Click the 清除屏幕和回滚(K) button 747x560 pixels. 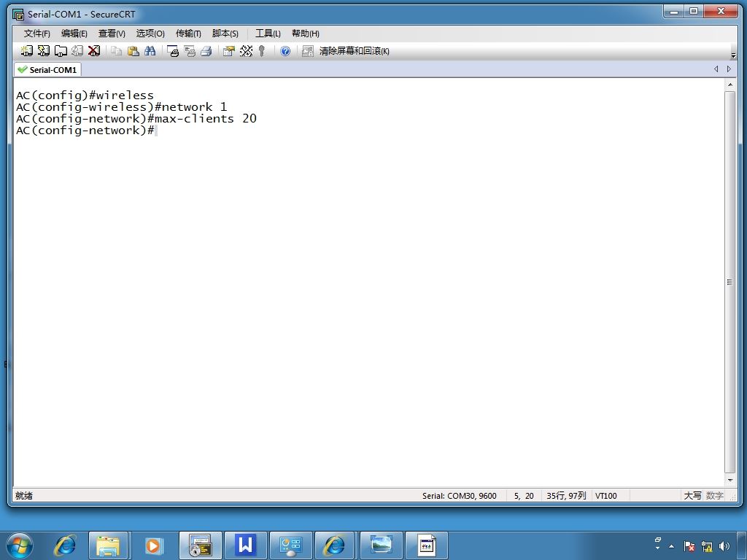click(x=354, y=51)
